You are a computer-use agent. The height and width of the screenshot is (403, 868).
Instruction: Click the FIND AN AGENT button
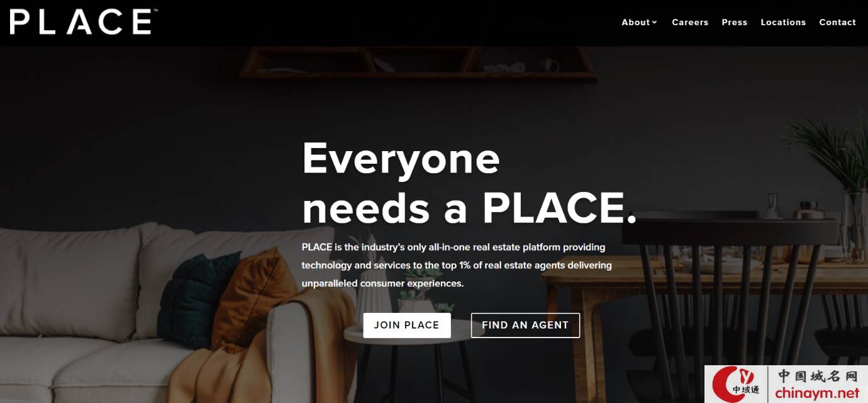tap(525, 325)
